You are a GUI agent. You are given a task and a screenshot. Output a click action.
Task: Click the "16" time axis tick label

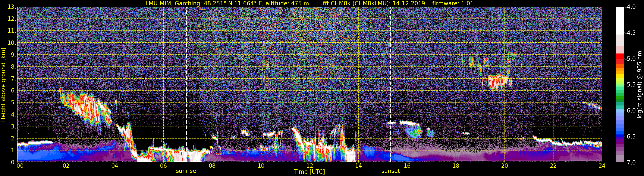[407, 166]
